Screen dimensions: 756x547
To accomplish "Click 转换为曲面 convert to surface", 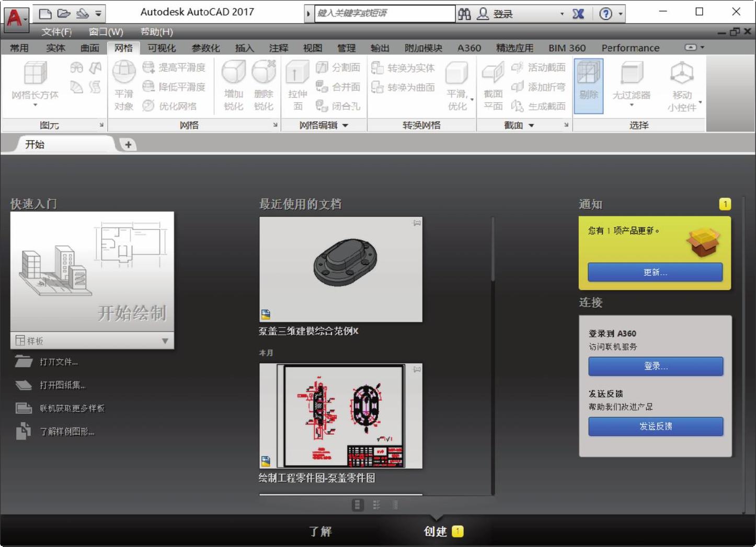I will [403, 87].
